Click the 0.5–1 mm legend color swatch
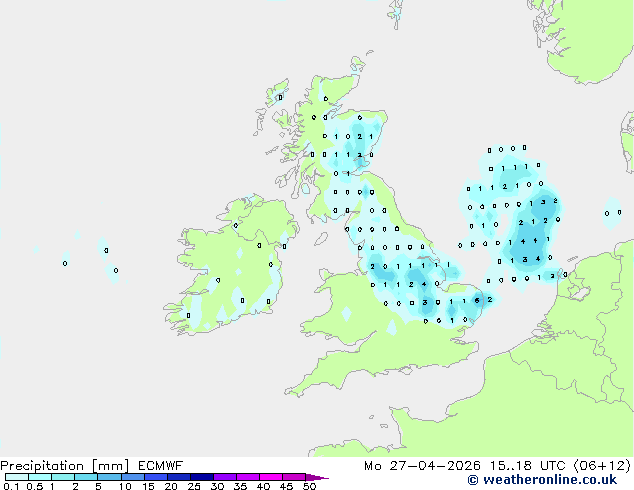Image resolution: width=634 pixels, height=490 pixels. point(40,477)
